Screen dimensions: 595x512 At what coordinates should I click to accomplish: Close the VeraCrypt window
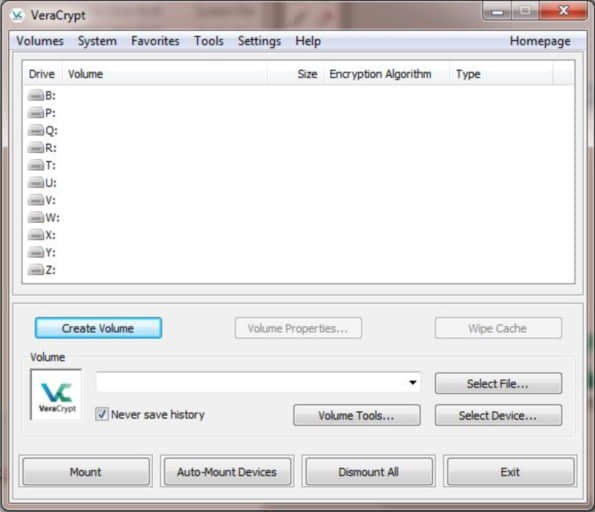click(563, 11)
